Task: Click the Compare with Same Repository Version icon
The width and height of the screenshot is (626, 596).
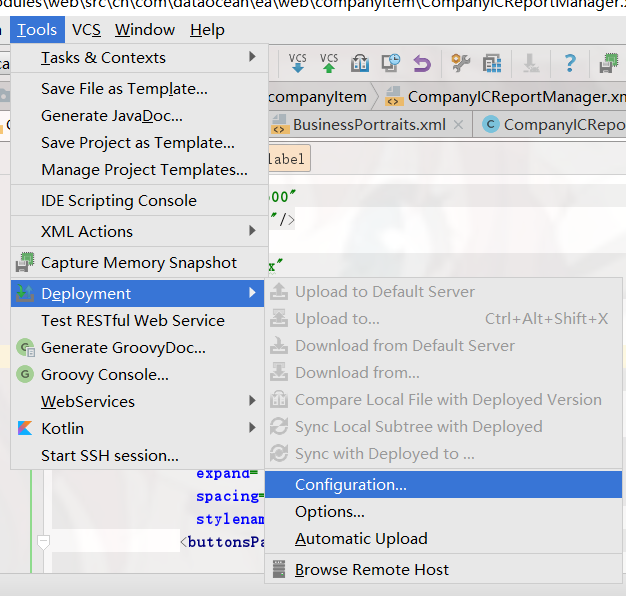Action: 360,63
